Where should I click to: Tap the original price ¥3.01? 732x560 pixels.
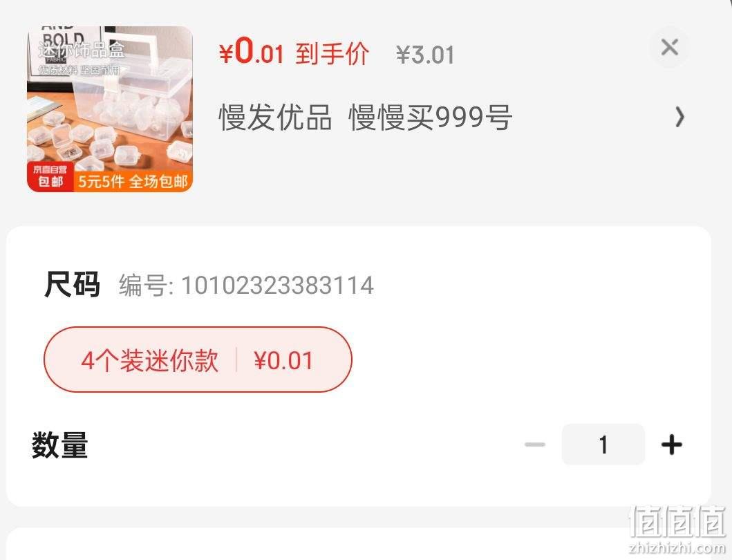point(425,55)
